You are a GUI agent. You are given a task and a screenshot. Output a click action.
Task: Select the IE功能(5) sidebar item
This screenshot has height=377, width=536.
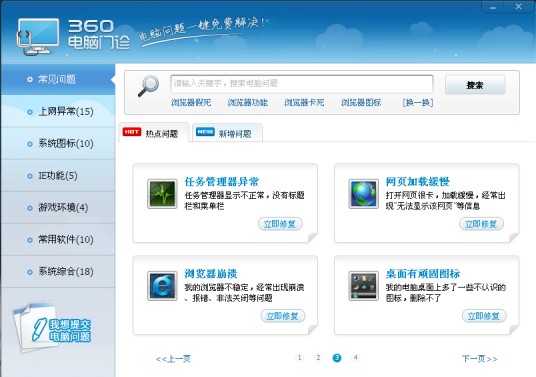click(x=58, y=176)
